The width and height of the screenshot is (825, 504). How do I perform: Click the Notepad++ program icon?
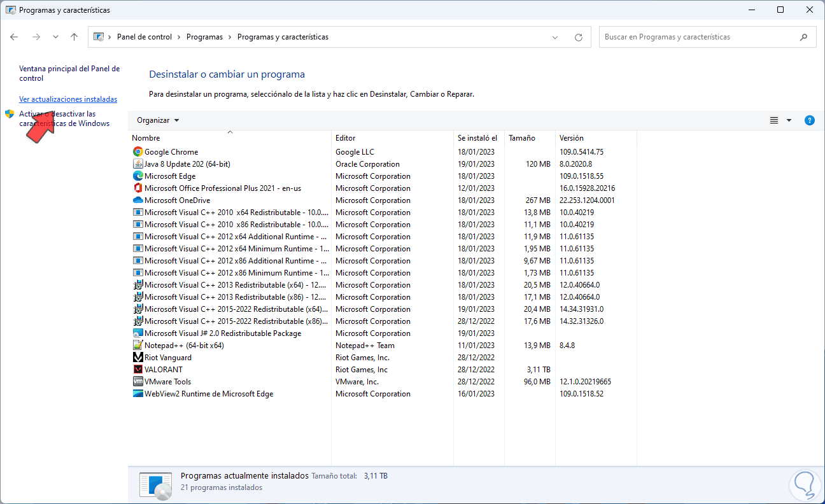point(138,346)
